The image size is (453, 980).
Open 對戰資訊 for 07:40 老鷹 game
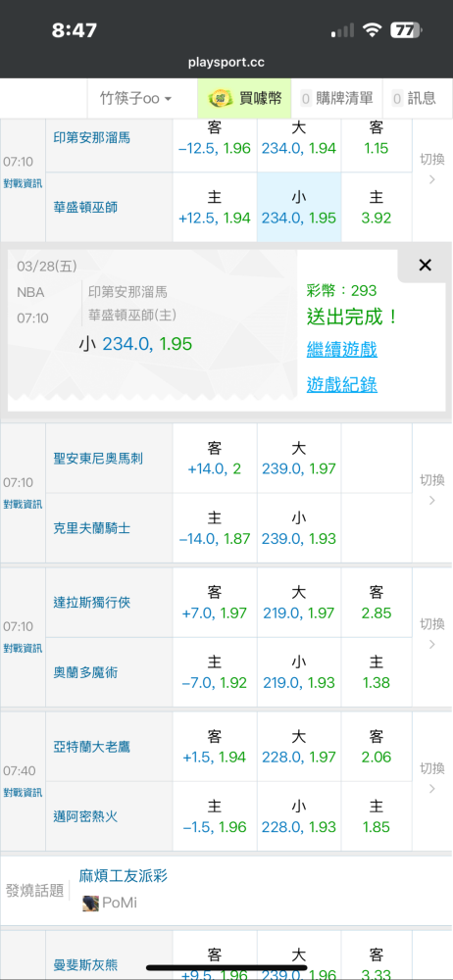tap(23, 793)
